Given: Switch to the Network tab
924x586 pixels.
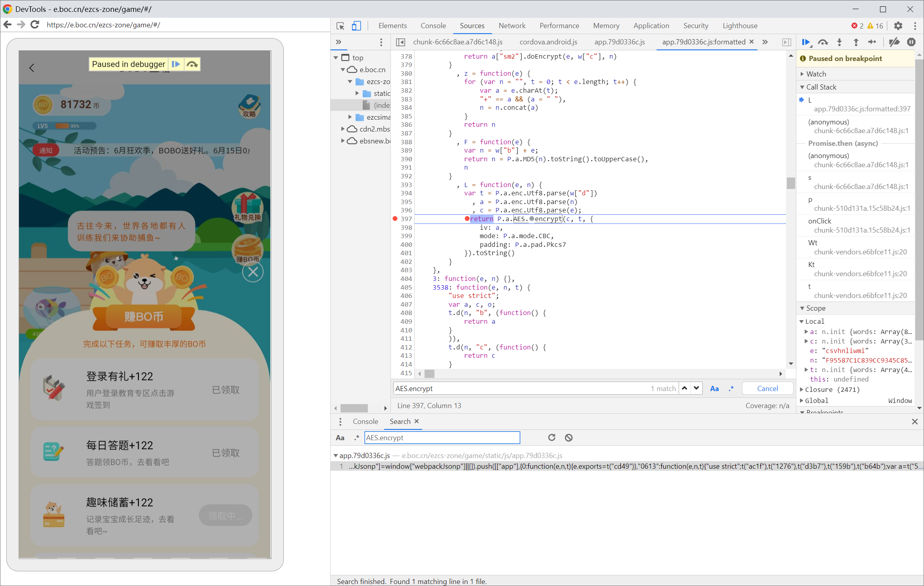Looking at the screenshot, I should (512, 26).
